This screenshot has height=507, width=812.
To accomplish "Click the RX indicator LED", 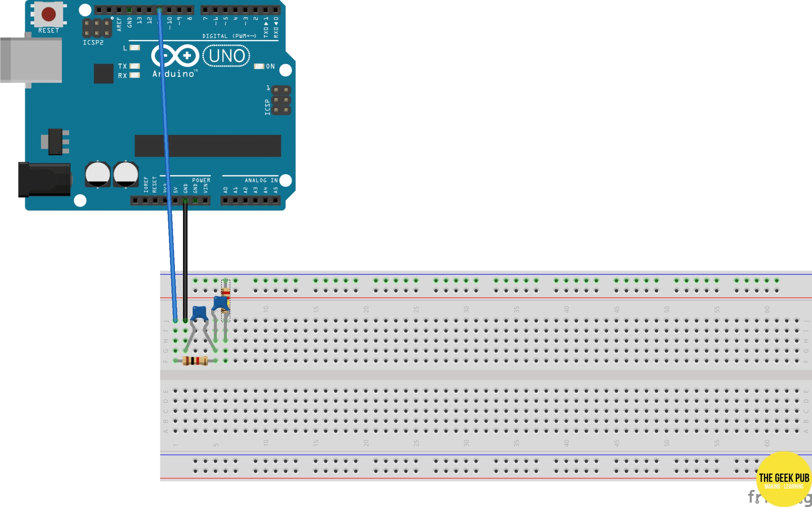I will point(135,76).
